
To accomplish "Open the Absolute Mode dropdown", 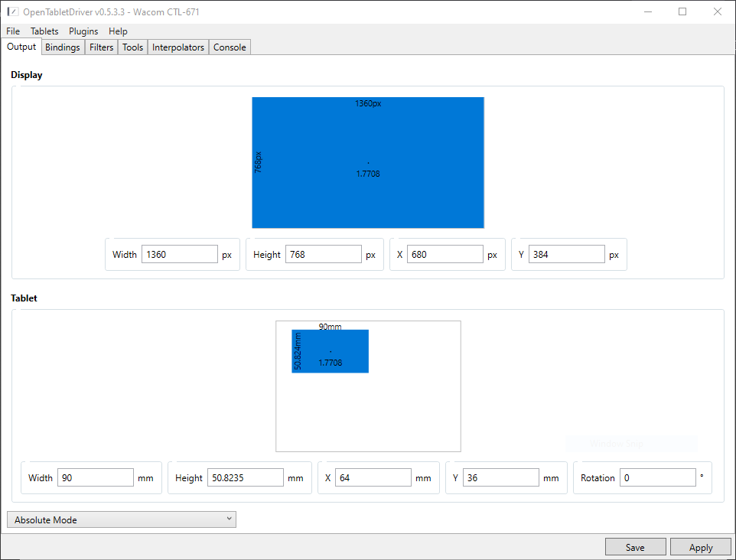I will (122, 520).
